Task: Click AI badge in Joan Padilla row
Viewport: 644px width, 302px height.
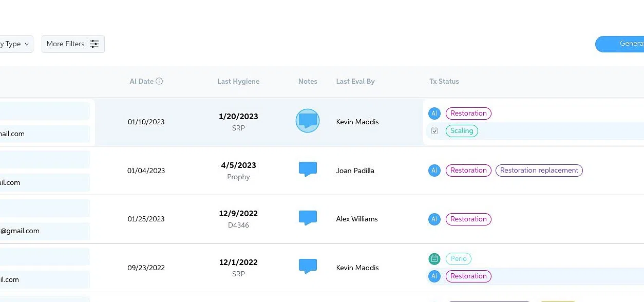Action: point(434,171)
